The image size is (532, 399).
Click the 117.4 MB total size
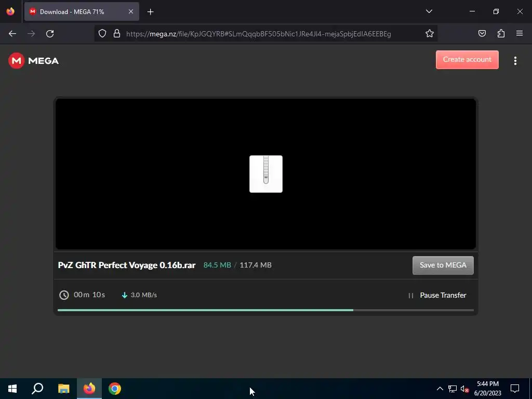[x=256, y=265]
